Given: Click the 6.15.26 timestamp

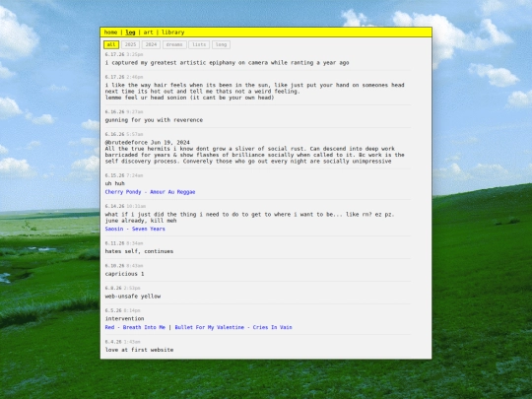Looking at the screenshot, I should (124, 175).
